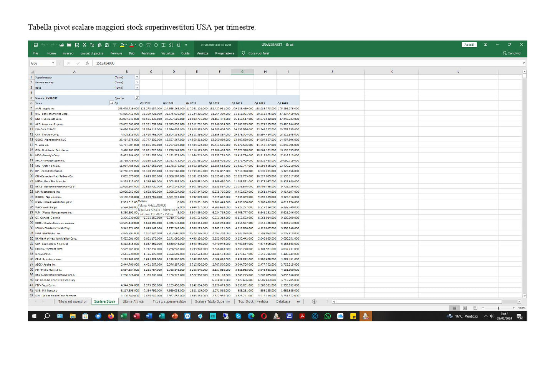Viewport: 555px width, 392px height.
Task: Open the folder icon in quick access toolbar
Action: click(x=61, y=45)
